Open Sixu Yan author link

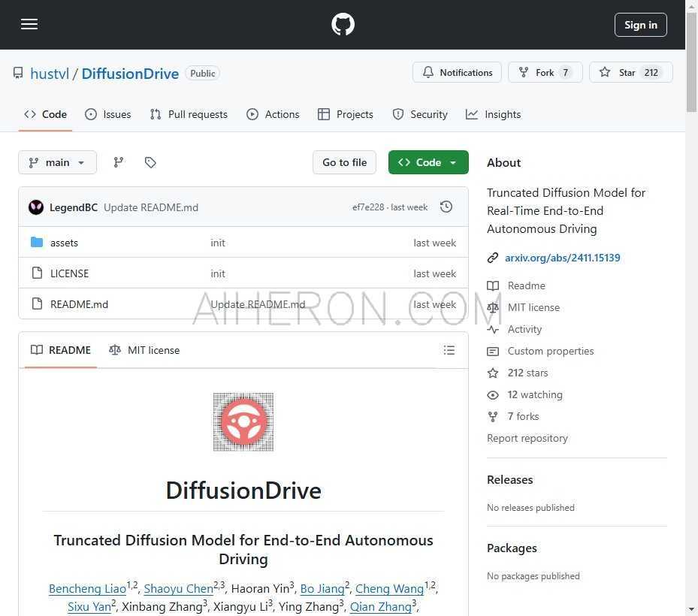[x=89, y=607]
